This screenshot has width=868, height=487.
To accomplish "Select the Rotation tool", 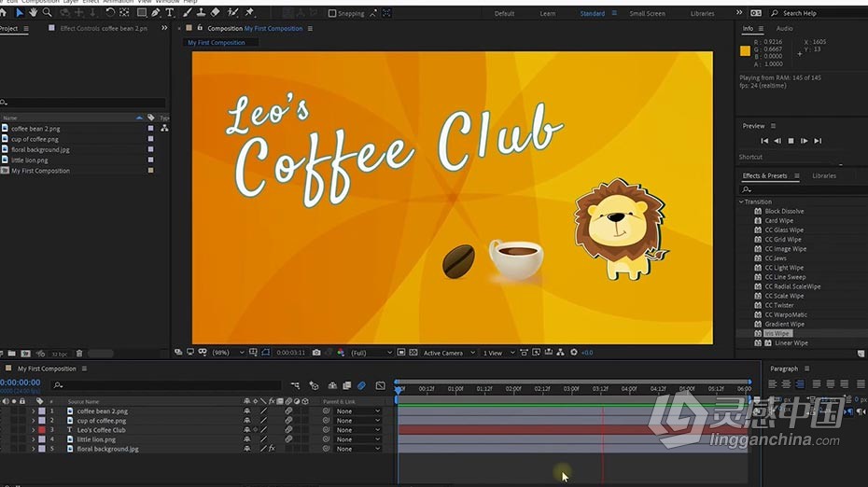I will (x=109, y=12).
